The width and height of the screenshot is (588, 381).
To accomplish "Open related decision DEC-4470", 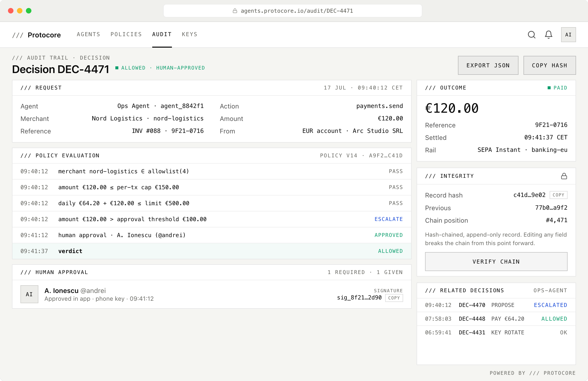I will [496, 305].
